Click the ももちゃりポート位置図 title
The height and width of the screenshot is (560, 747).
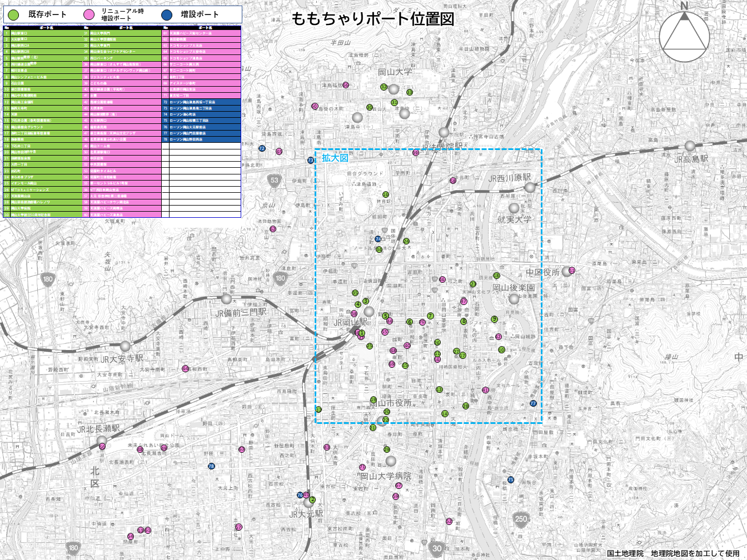point(373,18)
